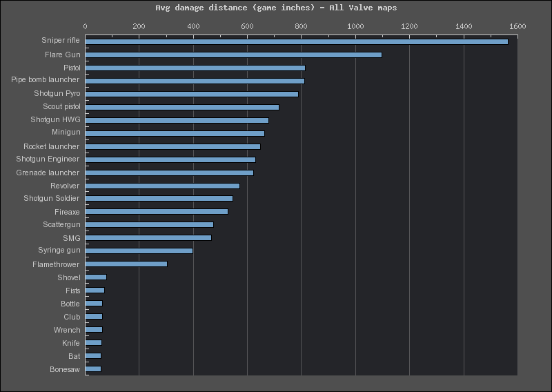Screen dimensions: 552x392
Task: Click the 'Fists' label
Action: 73,291
